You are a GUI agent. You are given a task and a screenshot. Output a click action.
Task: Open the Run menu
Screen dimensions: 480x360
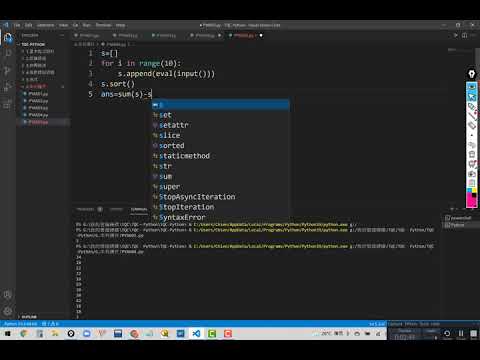coord(86,25)
